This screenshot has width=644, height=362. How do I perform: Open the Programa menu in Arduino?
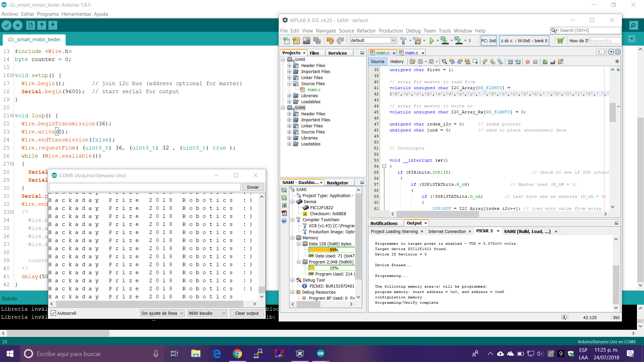pyautogui.click(x=48, y=14)
